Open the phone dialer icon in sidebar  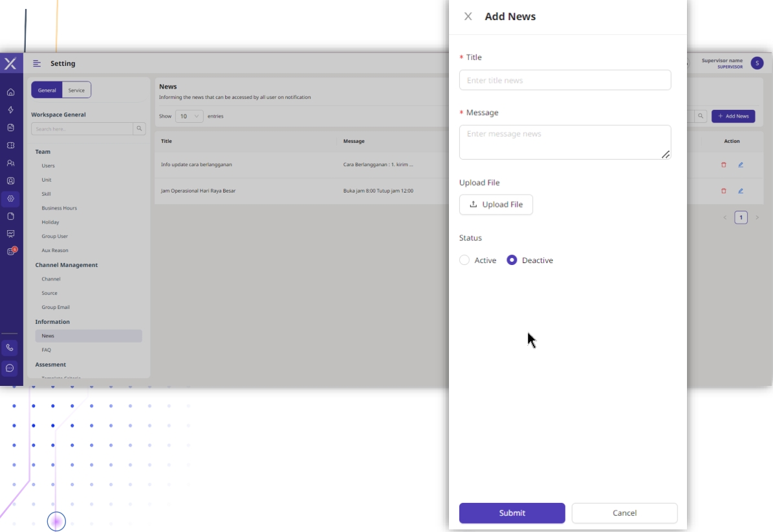coord(10,348)
